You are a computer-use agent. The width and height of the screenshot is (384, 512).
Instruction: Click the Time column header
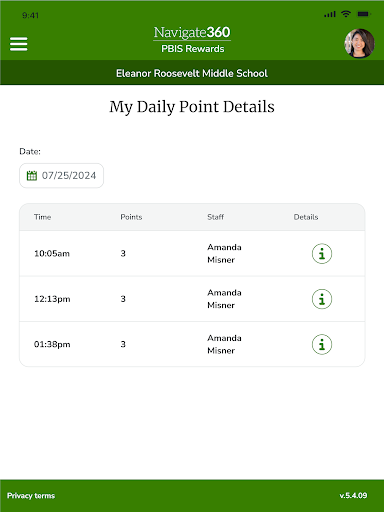pos(42,217)
